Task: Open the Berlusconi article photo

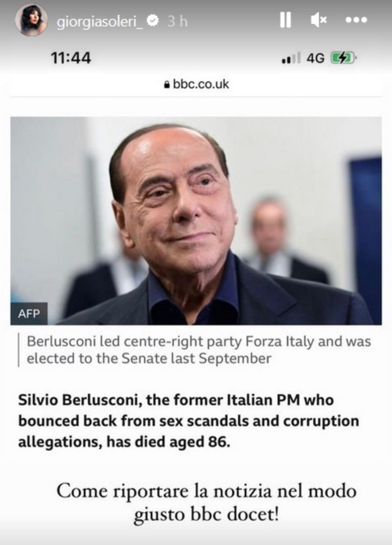Action: (196, 221)
